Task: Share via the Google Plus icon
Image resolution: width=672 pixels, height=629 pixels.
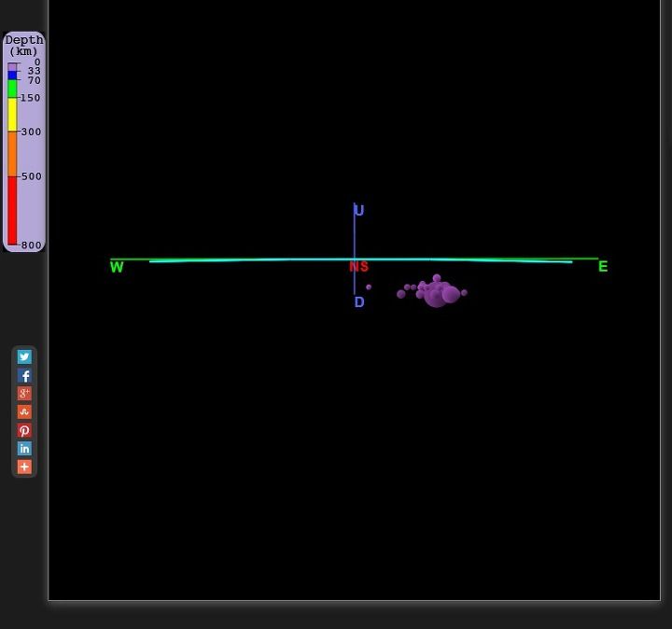Action: pos(24,393)
